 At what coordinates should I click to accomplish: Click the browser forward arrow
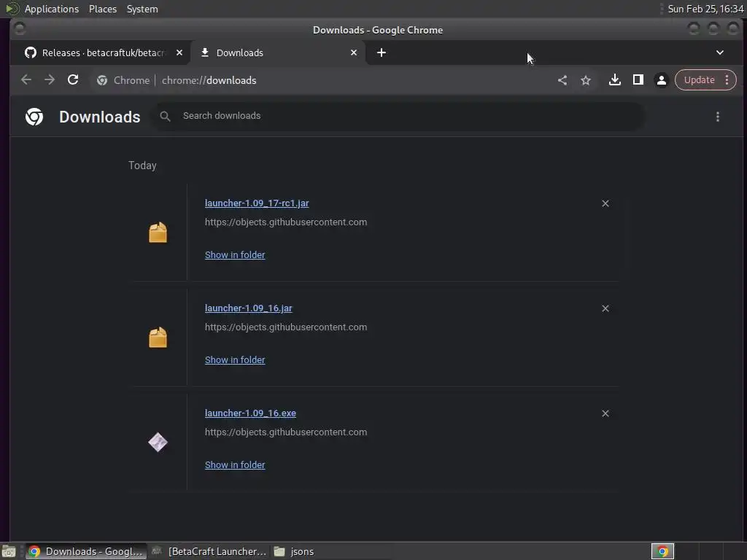tap(50, 80)
